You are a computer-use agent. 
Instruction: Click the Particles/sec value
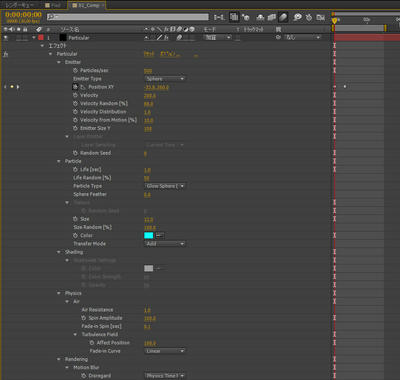tap(148, 71)
